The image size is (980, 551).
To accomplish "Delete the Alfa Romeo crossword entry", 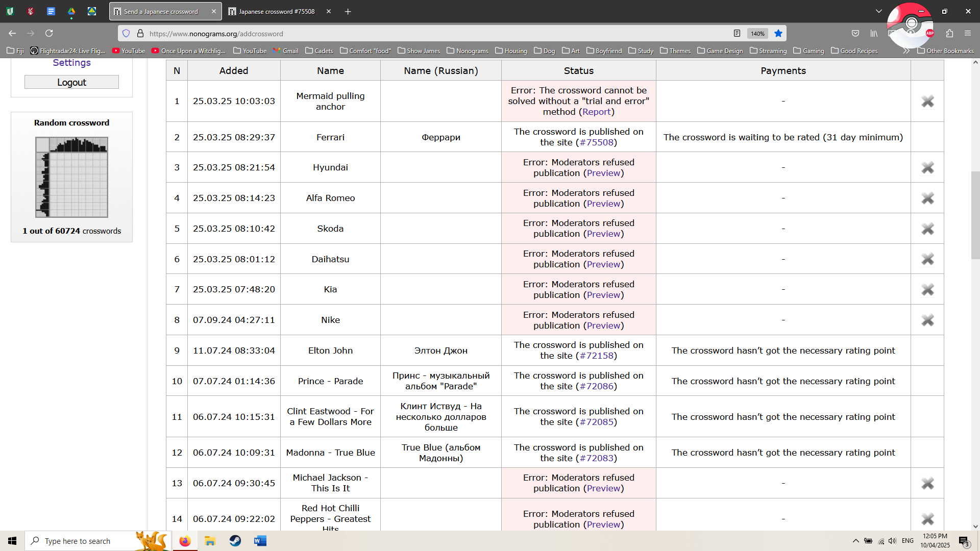I will (x=927, y=198).
